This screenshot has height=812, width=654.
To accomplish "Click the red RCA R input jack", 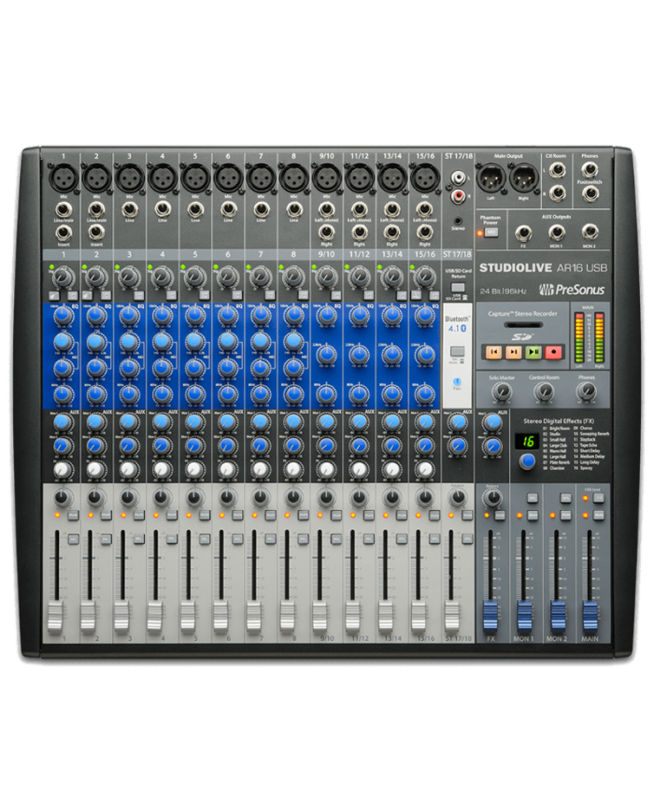I will (458, 195).
